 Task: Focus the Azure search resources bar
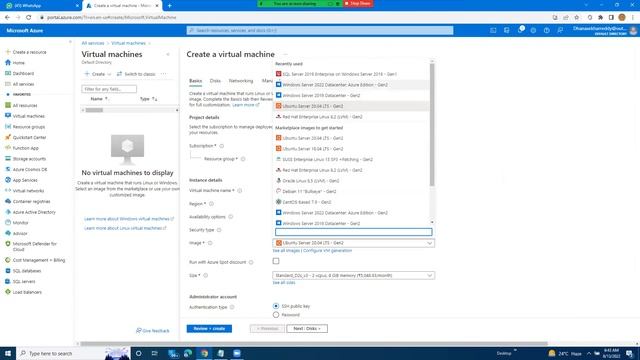click(x=320, y=31)
